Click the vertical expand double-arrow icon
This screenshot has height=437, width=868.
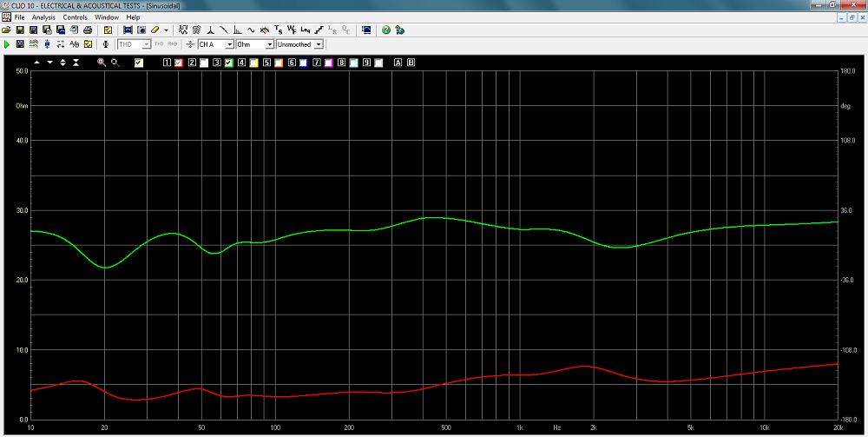(x=62, y=63)
